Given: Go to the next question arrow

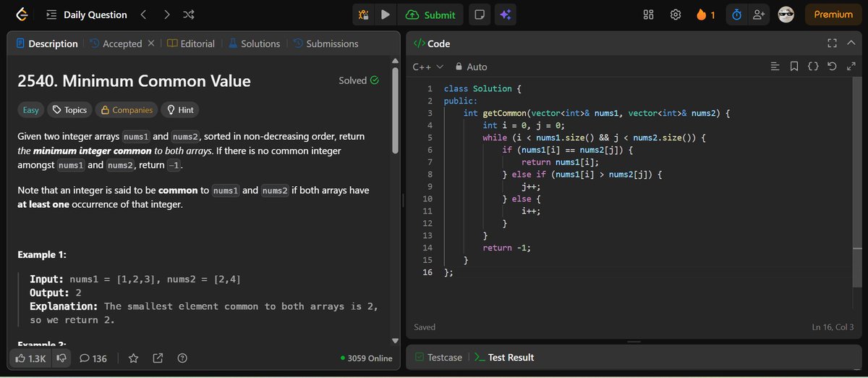Looking at the screenshot, I should pos(166,14).
